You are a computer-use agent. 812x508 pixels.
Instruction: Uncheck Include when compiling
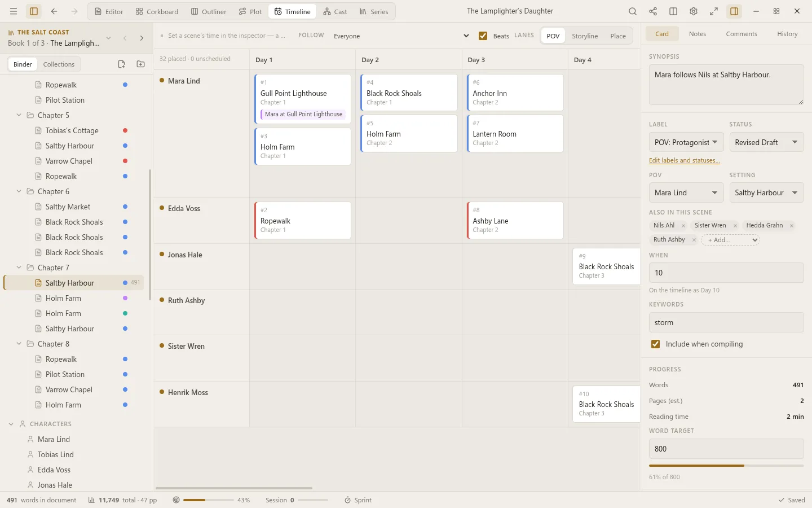click(655, 344)
